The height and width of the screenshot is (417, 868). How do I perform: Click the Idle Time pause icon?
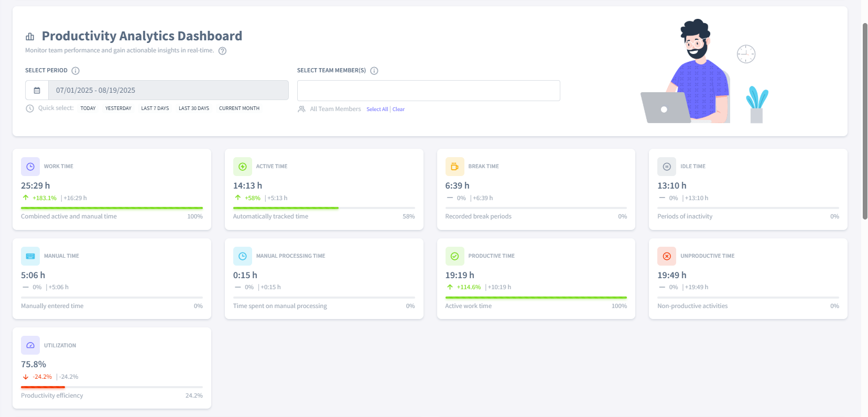click(667, 167)
